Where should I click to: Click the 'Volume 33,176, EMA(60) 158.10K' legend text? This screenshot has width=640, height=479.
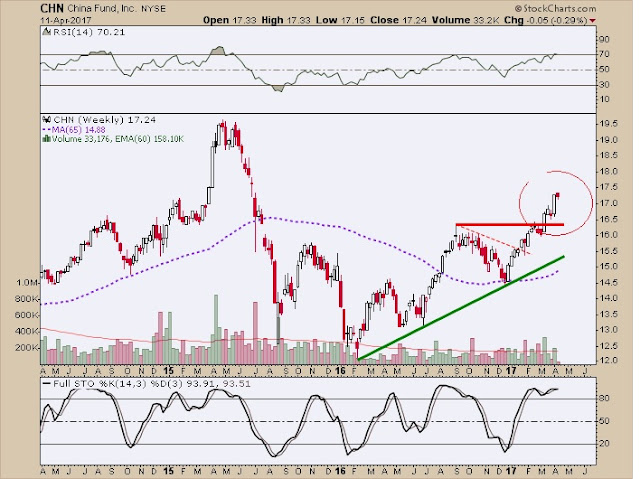pos(118,139)
